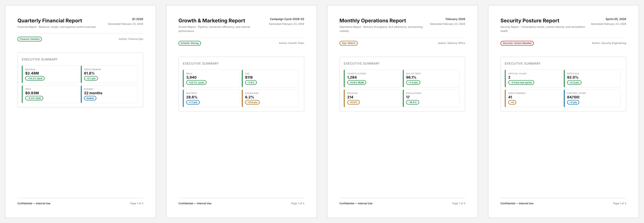Select the 84/100 control score value
The height and width of the screenshot is (223, 644).
(x=573, y=97)
